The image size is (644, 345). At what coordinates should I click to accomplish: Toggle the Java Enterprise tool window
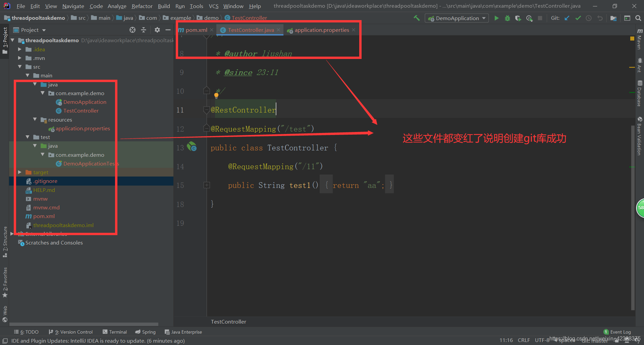(x=183, y=332)
